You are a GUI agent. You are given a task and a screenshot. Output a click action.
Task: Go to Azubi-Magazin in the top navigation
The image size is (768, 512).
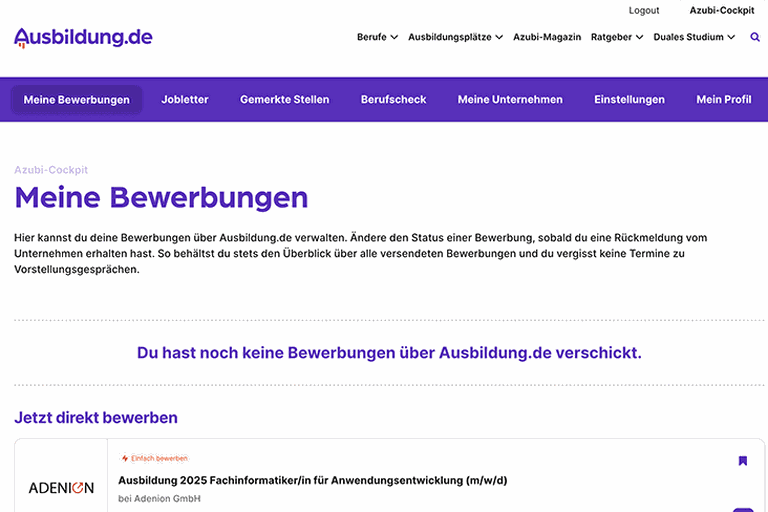tap(547, 37)
